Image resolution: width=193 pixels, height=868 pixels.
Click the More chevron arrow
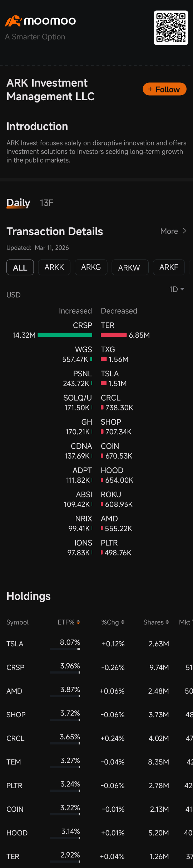(x=184, y=231)
